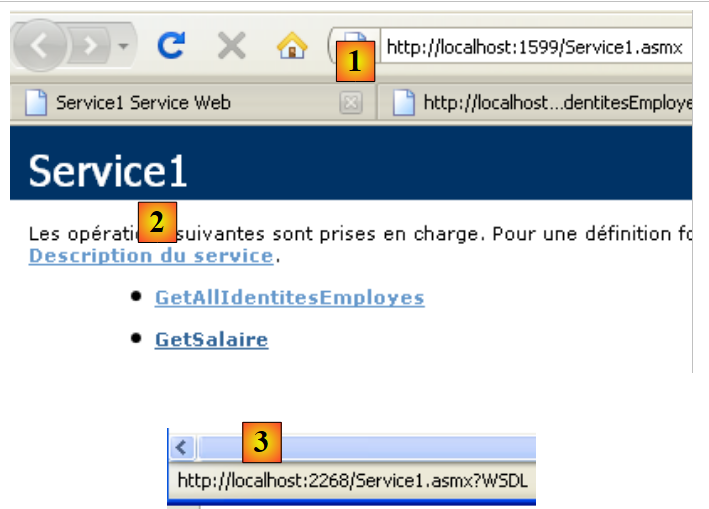Open the Description du service link
This screenshot has height=509, width=709.
pyautogui.click(x=151, y=256)
